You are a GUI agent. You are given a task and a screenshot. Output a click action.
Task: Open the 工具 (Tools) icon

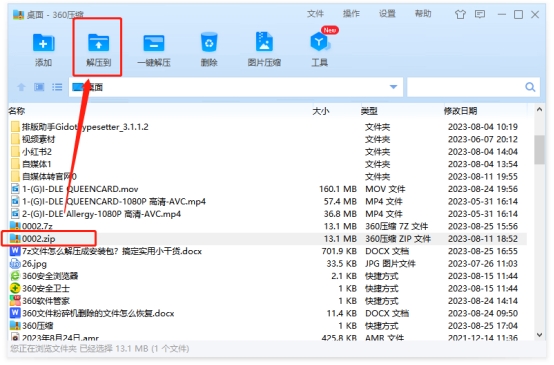pos(320,42)
